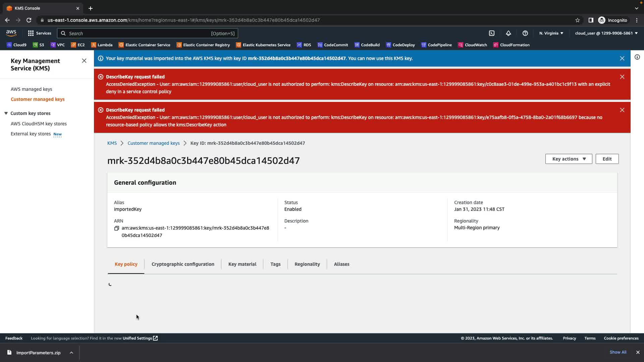This screenshot has width=644, height=362.
Task: Open the info panel icon at right edge
Action: pyautogui.click(x=637, y=57)
